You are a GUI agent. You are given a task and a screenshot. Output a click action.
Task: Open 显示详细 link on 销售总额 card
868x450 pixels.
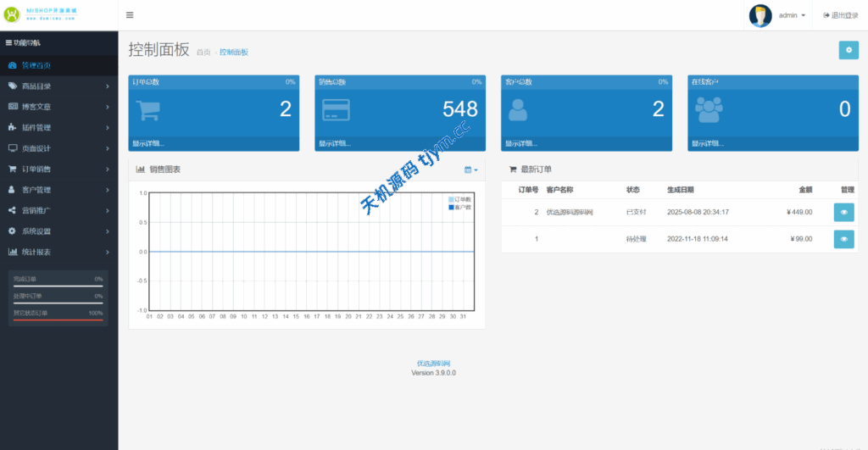tap(335, 144)
